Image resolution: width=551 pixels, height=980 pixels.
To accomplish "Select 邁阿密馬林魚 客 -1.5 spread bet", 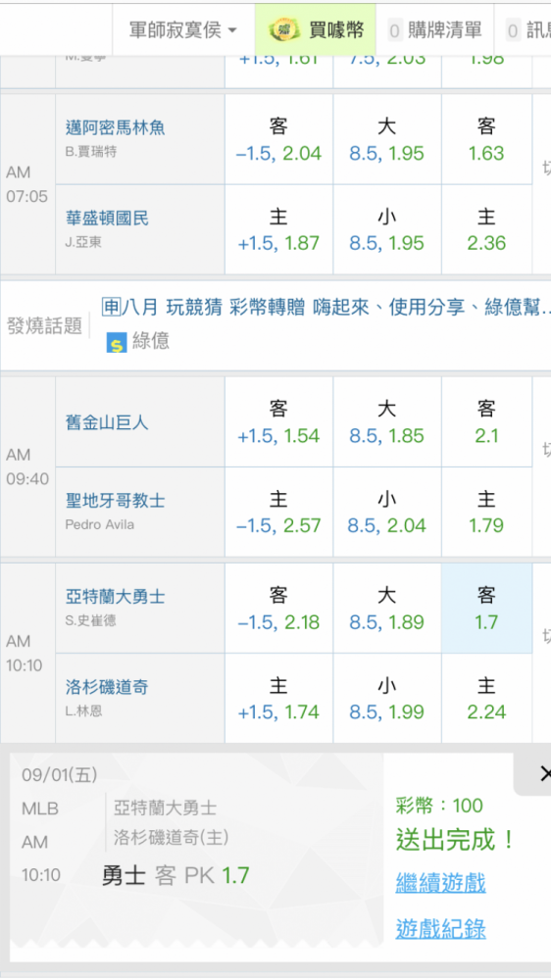I will (279, 139).
